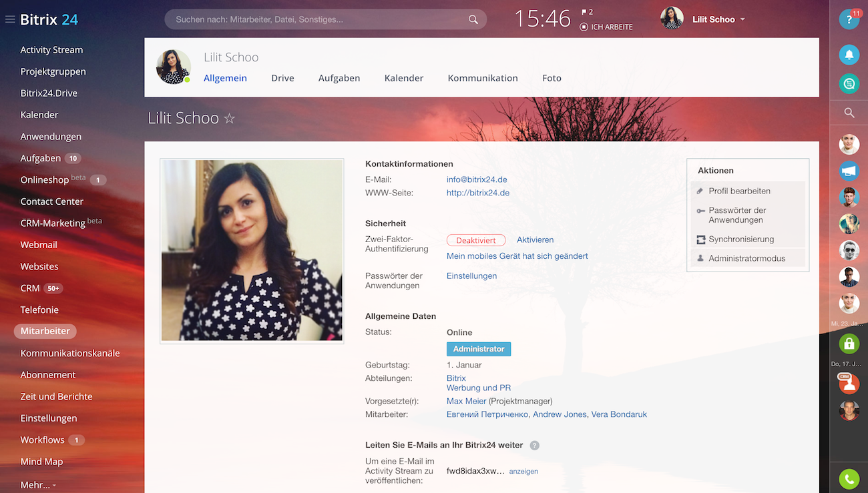Click the green phone call button

849,479
